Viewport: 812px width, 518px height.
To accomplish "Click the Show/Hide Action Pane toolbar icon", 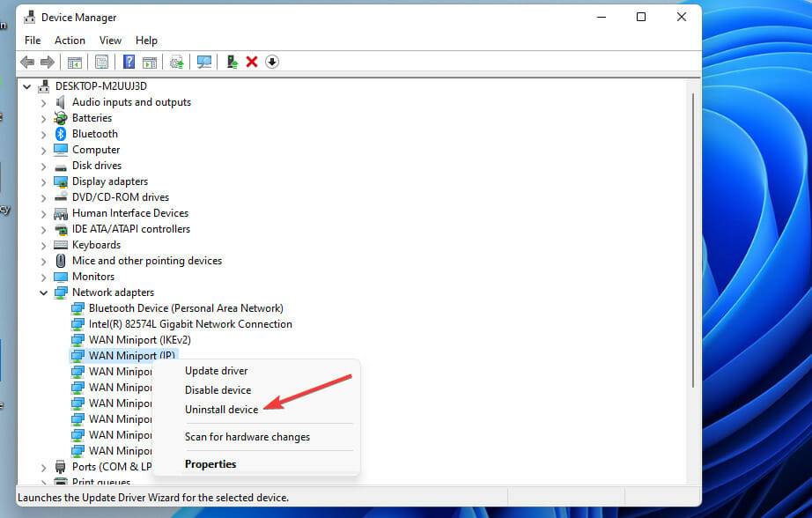I will tap(150, 63).
